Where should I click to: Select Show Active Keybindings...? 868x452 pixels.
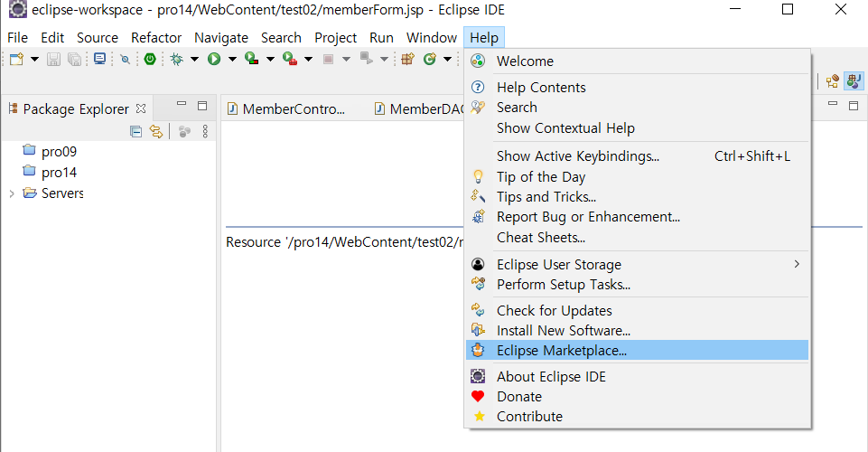pos(637,156)
